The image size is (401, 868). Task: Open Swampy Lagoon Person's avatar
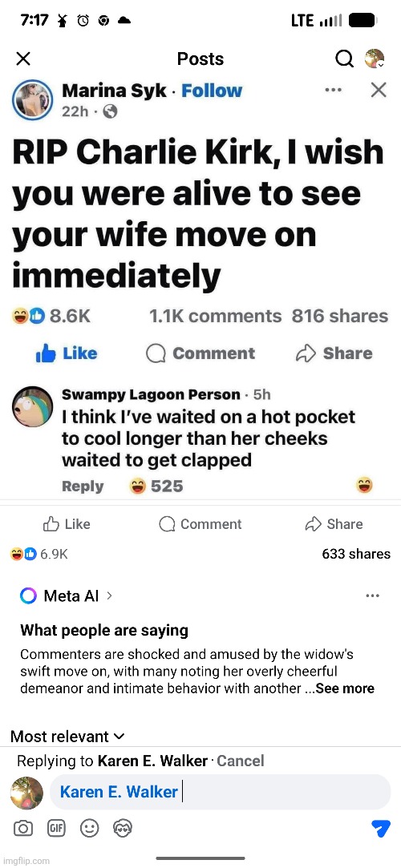[x=33, y=407]
